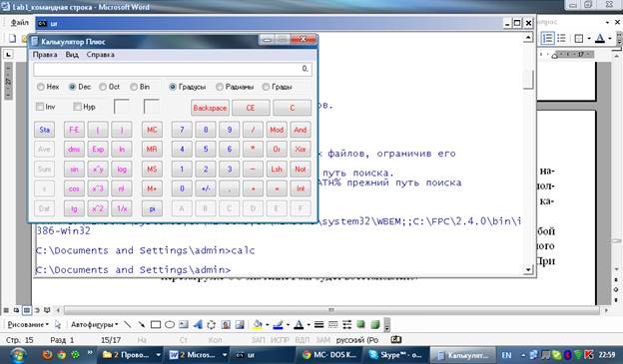Click the New document icon in Word
Screen dimensions: 623x364
point(12,38)
